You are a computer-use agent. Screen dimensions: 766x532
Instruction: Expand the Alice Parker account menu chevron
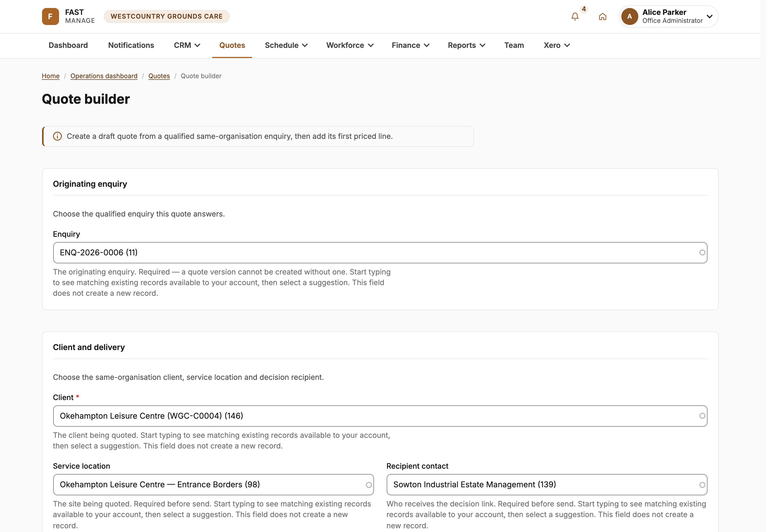coord(710,17)
